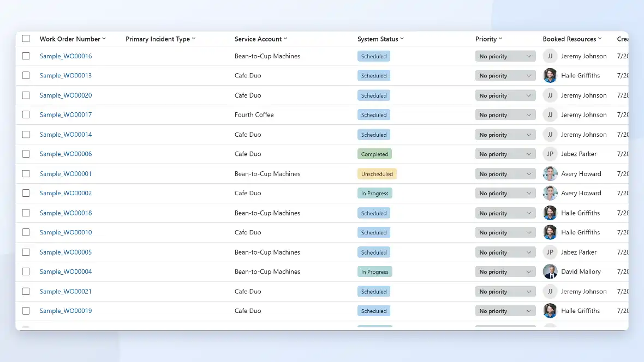Open work order Sample_WO00013
Viewport: 644px width, 362px height.
65,76
